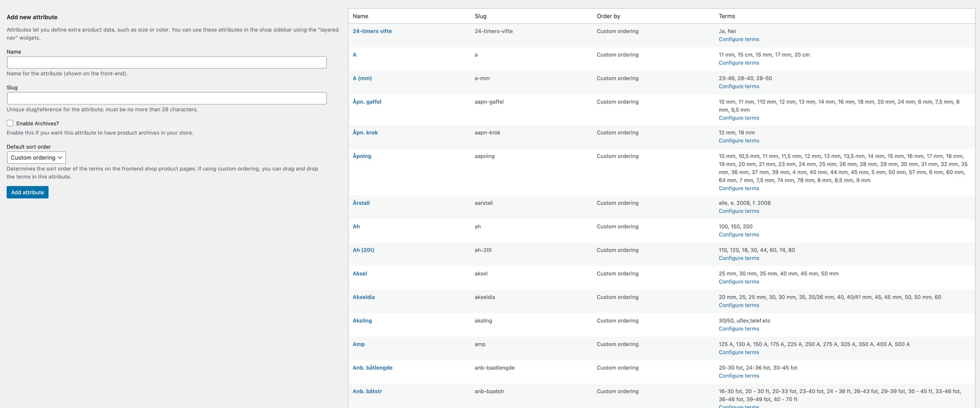This screenshot has height=408, width=980.
Task: Open the Åpn. krok attribute
Action: coord(365,133)
